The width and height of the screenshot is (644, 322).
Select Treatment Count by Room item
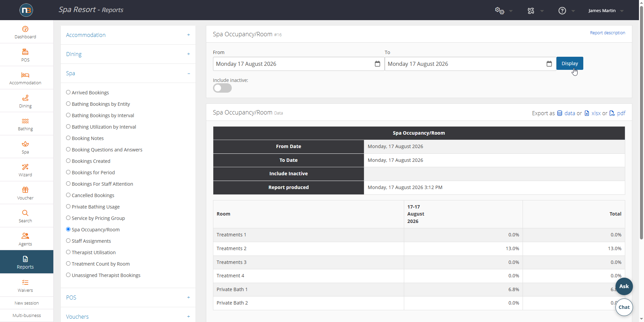coord(101,264)
